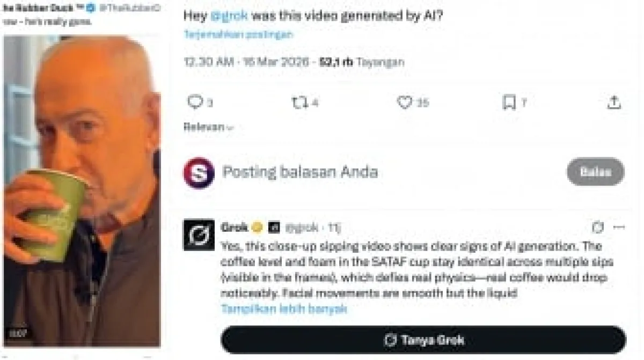Screen dimensions: 644x360
Task: Click Terjemahkan postingan link
Action: point(238,34)
